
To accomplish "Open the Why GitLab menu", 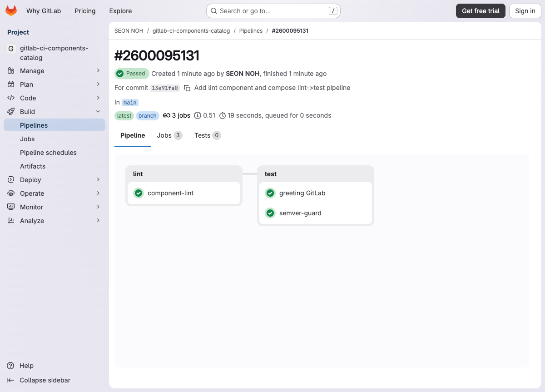I will coord(44,11).
